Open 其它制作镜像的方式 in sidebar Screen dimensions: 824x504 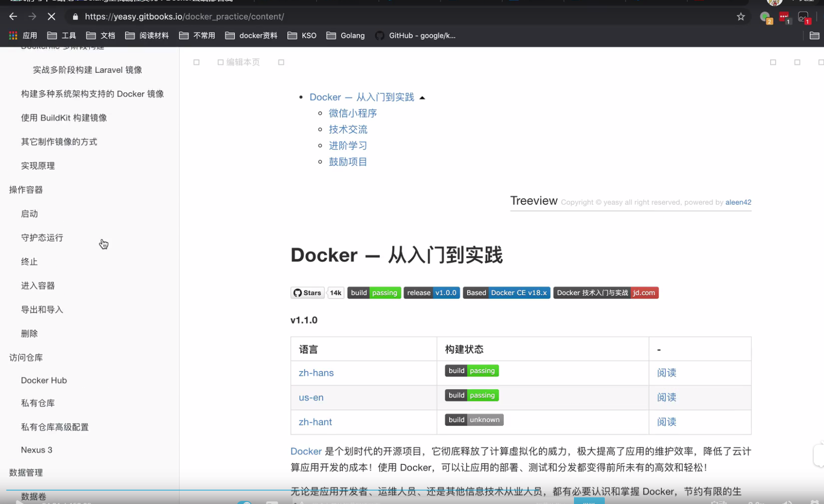coord(59,142)
